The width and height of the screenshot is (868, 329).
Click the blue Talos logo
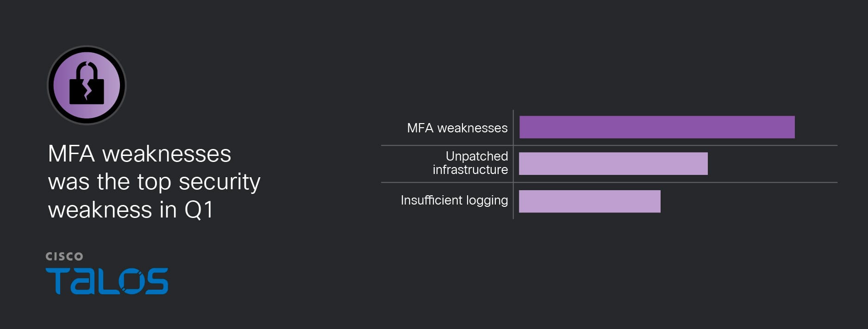(x=107, y=281)
